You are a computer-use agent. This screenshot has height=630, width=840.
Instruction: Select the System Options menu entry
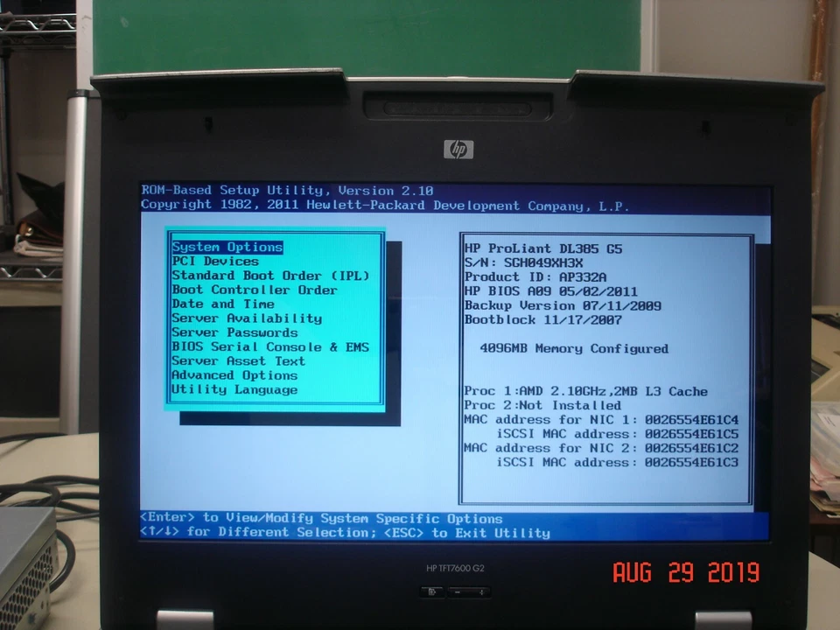tap(227, 247)
